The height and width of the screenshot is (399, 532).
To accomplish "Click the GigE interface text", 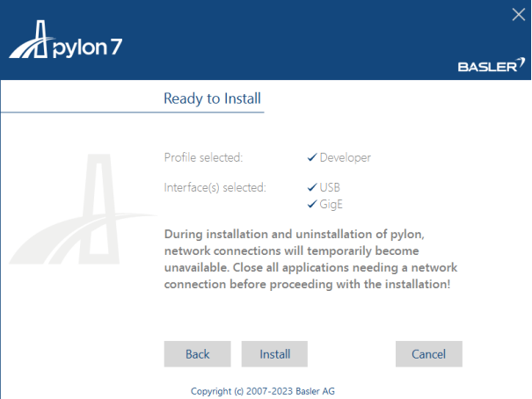I will pos(331,205).
